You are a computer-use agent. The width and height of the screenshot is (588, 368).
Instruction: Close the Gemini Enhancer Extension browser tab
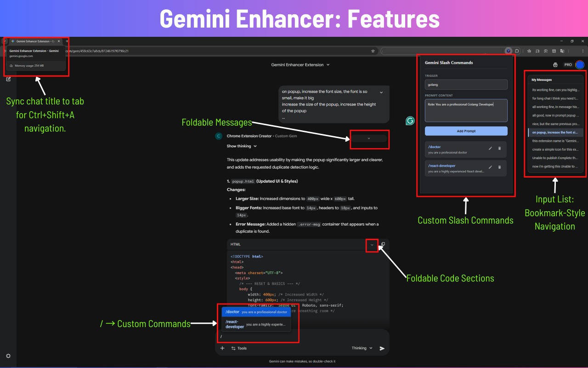click(x=59, y=41)
